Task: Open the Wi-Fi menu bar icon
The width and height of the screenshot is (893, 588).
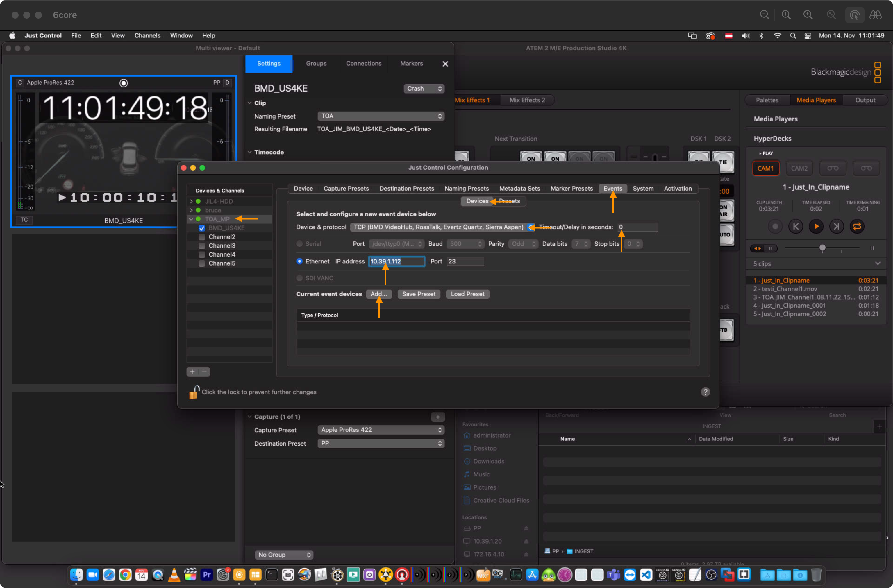Action: [777, 36]
